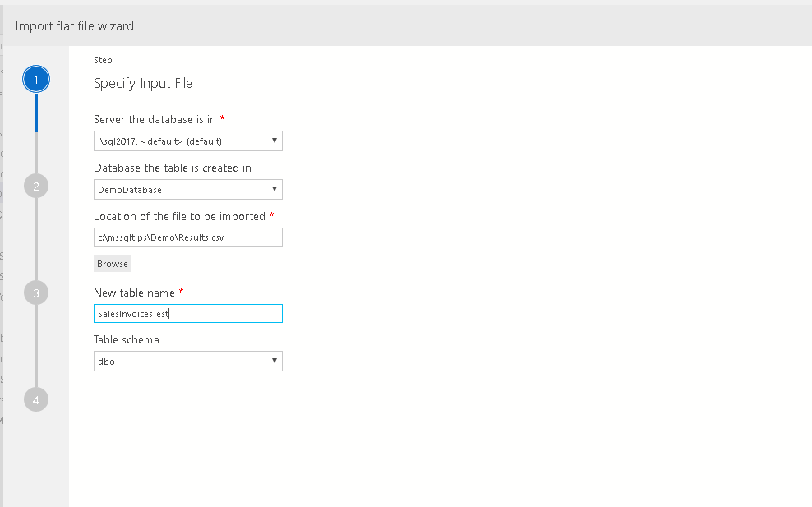Click the gray connector between steps 3 and 4
This screenshot has width=812, height=507.
pyautogui.click(x=36, y=346)
